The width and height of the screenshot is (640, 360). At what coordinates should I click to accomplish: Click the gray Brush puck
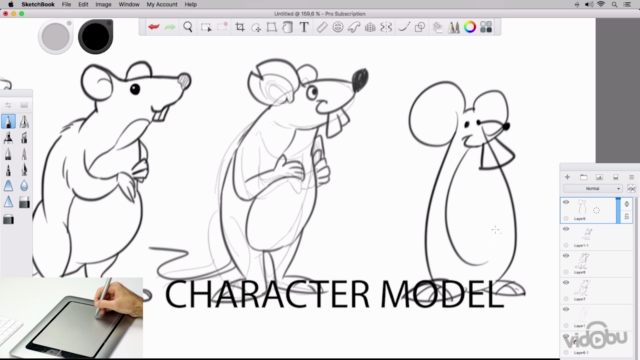[56, 36]
